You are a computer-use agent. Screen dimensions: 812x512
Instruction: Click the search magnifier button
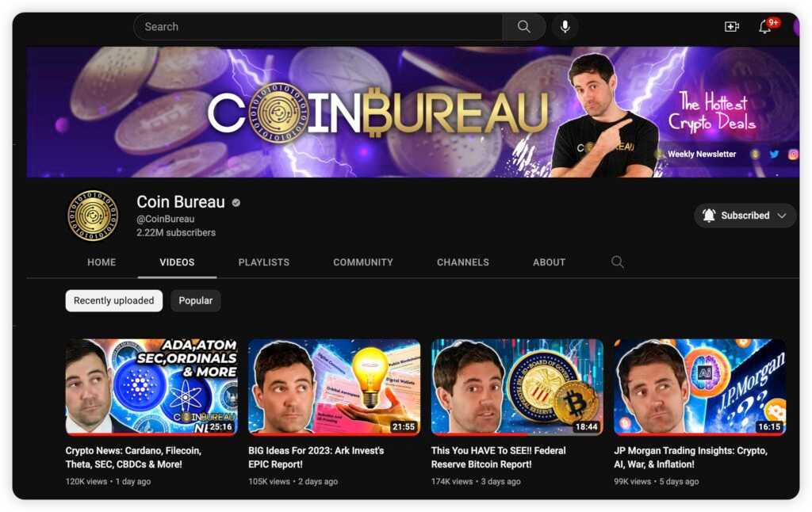point(523,27)
